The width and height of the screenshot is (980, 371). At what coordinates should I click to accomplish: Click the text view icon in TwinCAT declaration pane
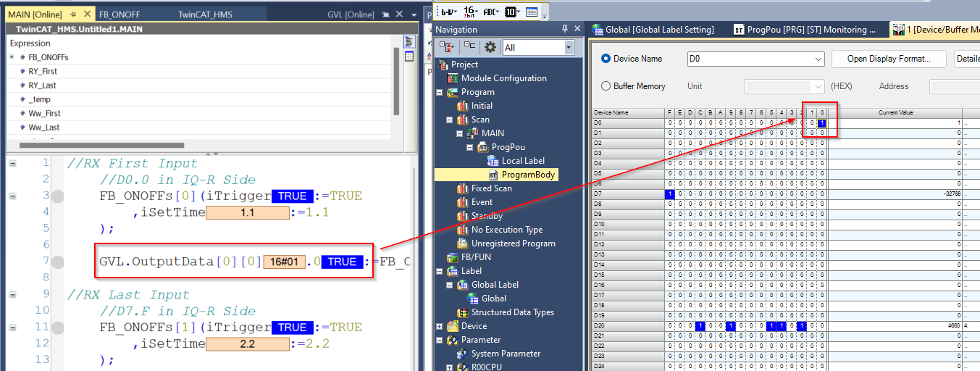click(409, 42)
